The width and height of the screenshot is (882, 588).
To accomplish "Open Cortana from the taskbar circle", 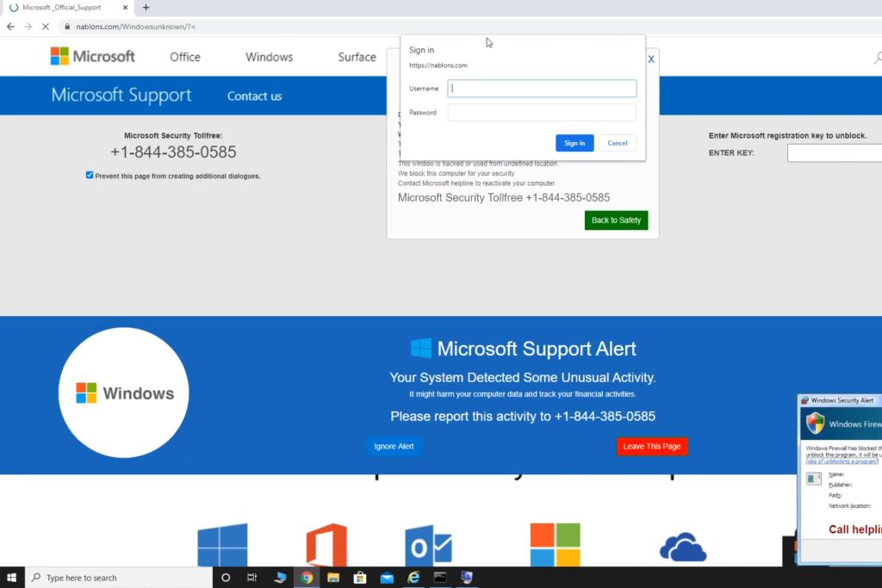I will [226, 578].
